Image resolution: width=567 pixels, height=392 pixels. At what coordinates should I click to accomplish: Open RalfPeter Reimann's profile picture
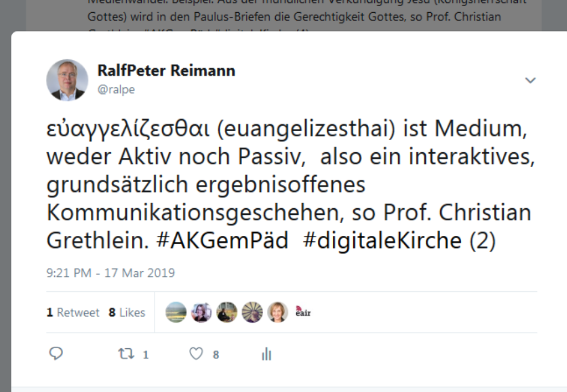[x=67, y=80]
